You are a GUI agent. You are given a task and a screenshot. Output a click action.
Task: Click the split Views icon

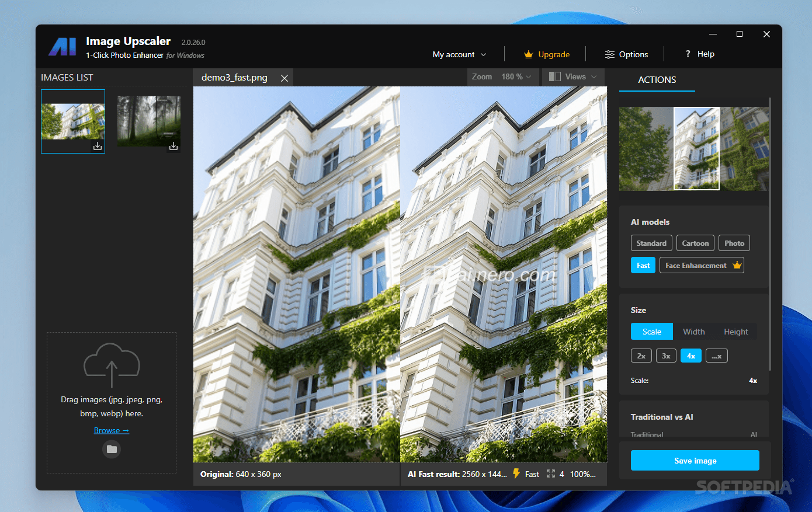click(555, 76)
